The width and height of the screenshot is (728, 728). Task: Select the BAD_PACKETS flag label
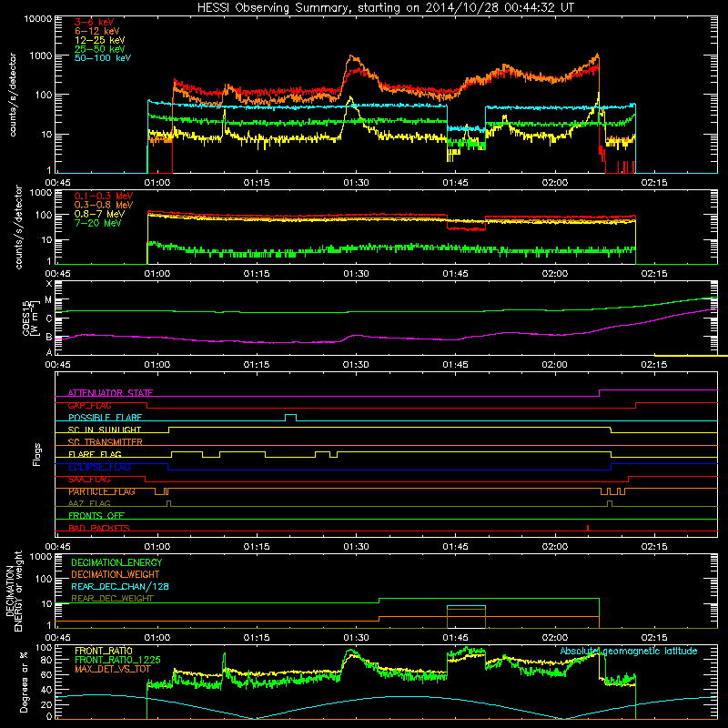(99, 528)
